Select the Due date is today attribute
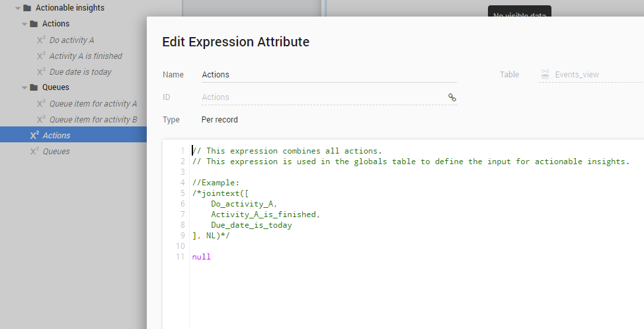Viewport: 644px width, 329px height. (80, 72)
